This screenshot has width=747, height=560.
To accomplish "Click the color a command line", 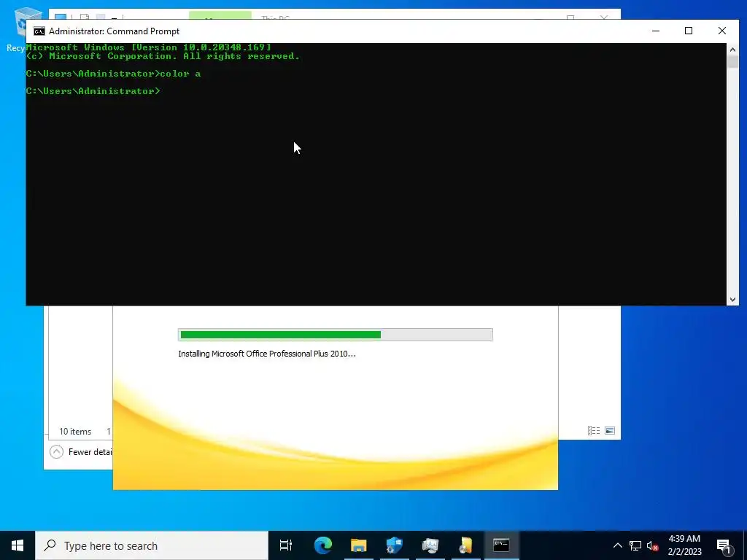I will click(113, 74).
